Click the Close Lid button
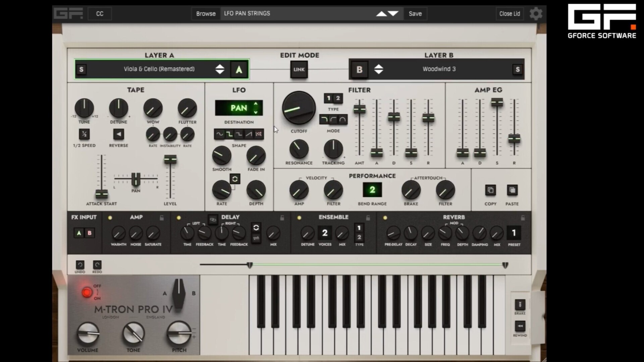The width and height of the screenshot is (644, 362). [x=509, y=14]
